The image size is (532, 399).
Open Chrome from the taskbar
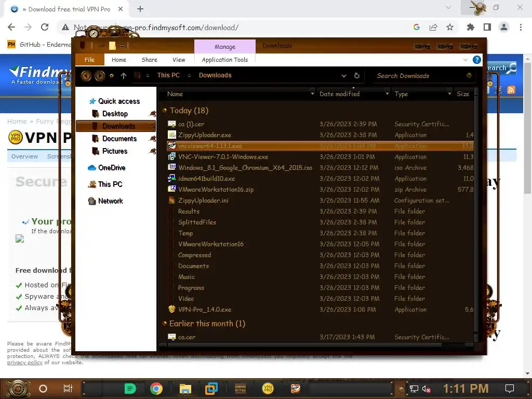coord(156,389)
